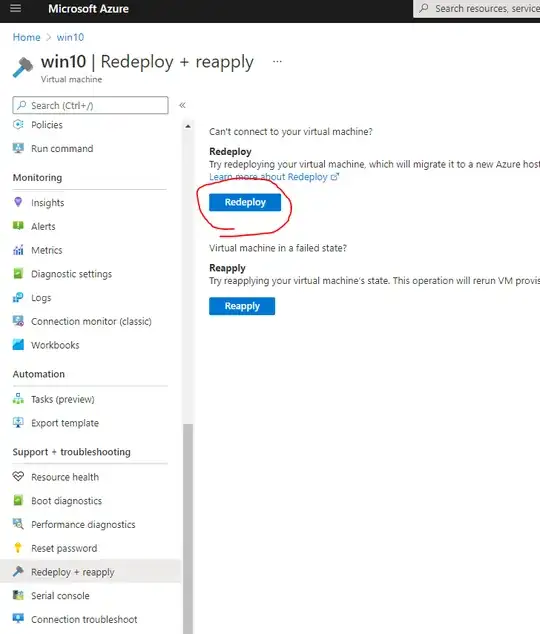This screenshot has width=540, height=634.
Task: Collapse the sidebar with double chevron
Action: tap(182, 105)
